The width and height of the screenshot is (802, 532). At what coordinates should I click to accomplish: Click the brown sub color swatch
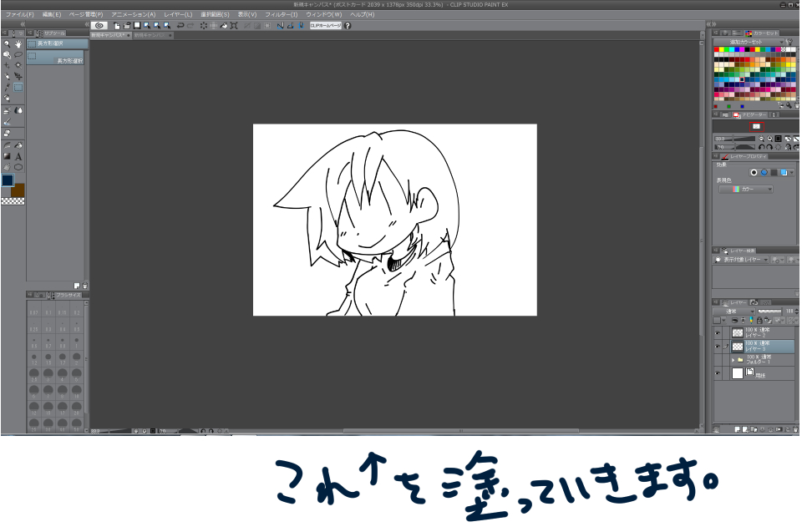[x=18, y=190]
